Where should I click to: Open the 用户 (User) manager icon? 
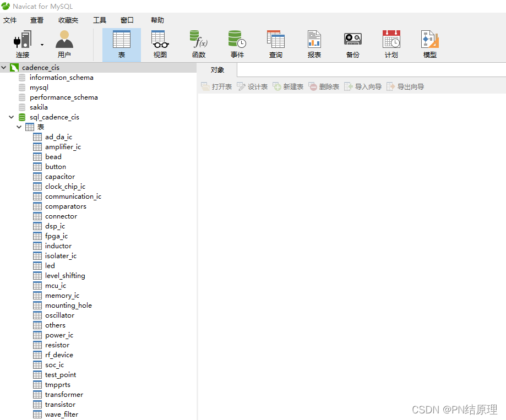(x=64, y=44)
